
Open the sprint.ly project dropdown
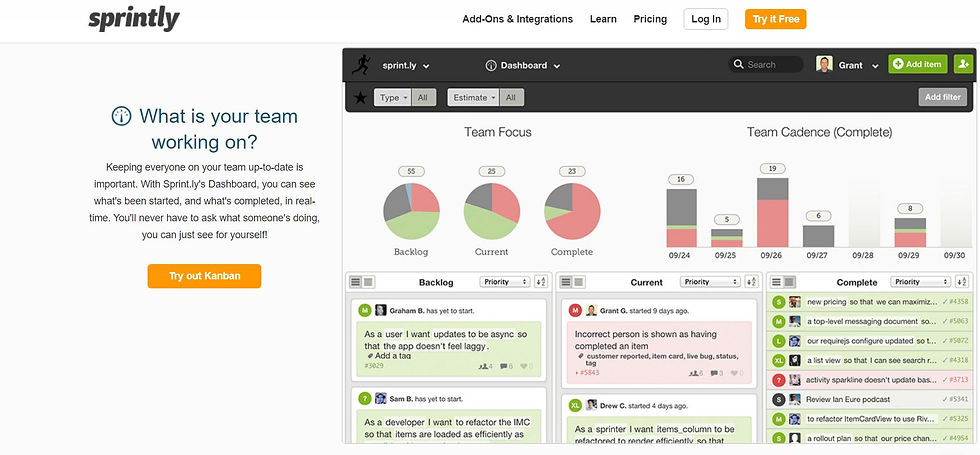406,65
